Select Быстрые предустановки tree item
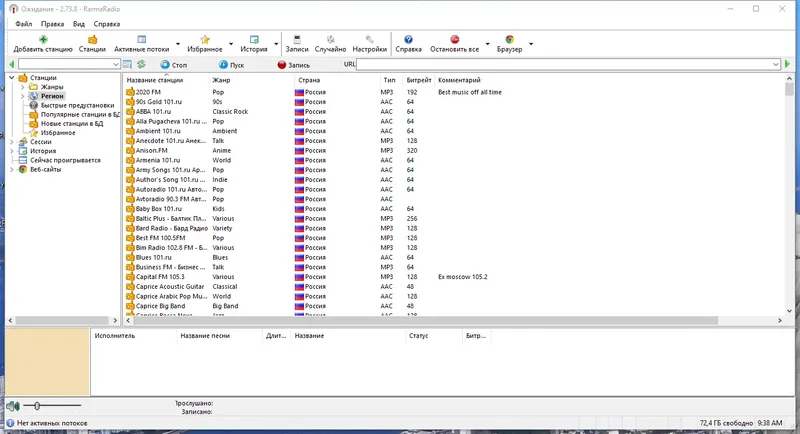 77,105
